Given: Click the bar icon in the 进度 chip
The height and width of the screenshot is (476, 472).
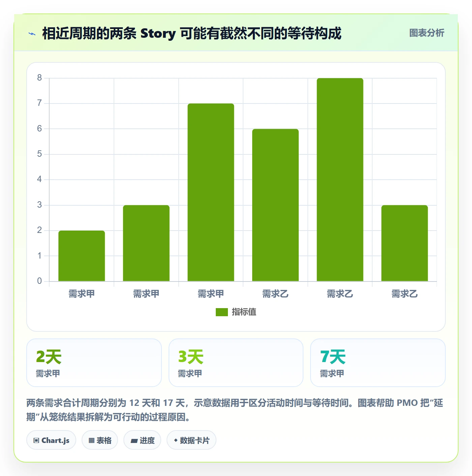Looking at the screenshot, I should click(134, 441).
